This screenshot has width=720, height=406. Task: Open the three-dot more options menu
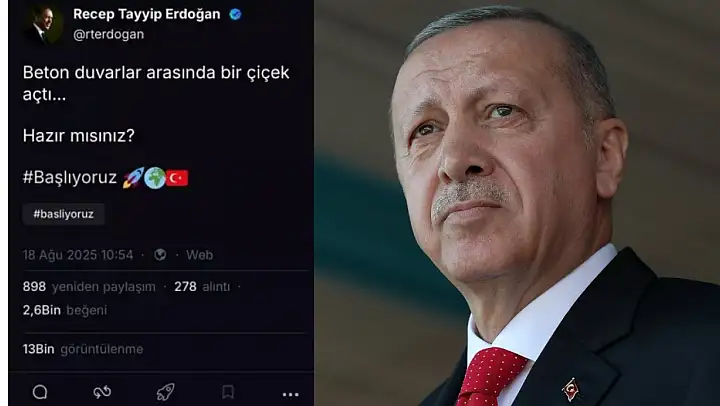pos(290,394)
